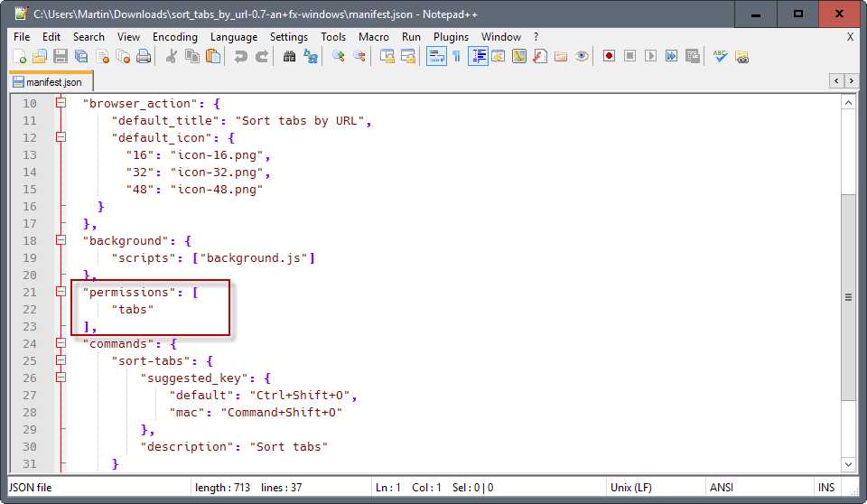The width and height of the screenshot is (867, 504).
Task: Click the Find binoculars icon
Action: 289,56
